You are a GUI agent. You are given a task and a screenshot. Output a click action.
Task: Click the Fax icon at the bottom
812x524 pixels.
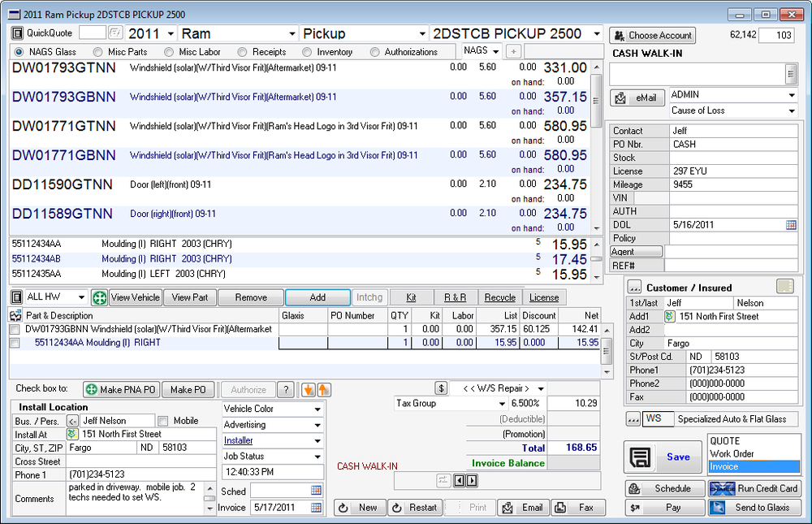560,507
